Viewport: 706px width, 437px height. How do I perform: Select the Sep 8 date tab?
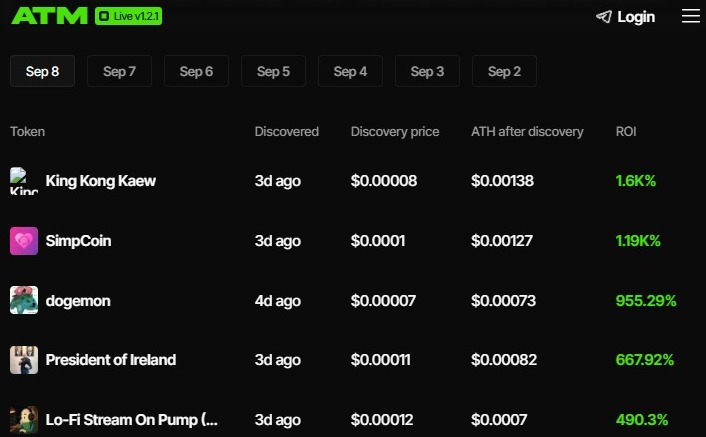pyautogui.click(x=42, y=71)
